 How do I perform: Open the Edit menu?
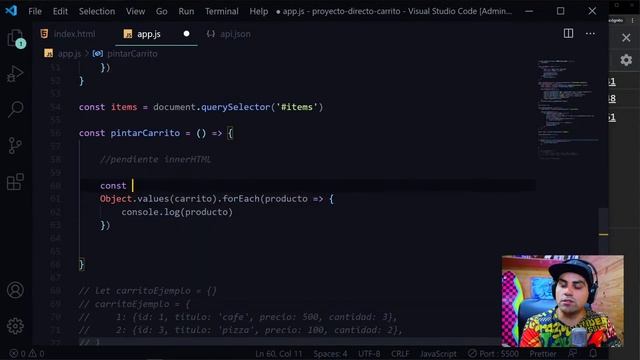(x=60, y=11)
